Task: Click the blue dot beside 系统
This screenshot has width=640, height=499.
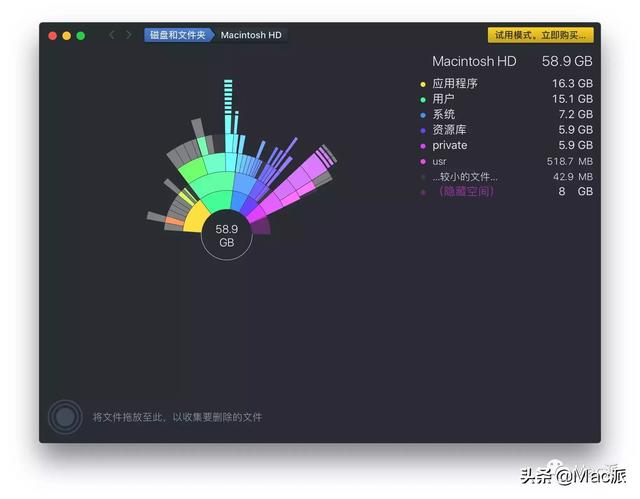Action: [423, 115]
